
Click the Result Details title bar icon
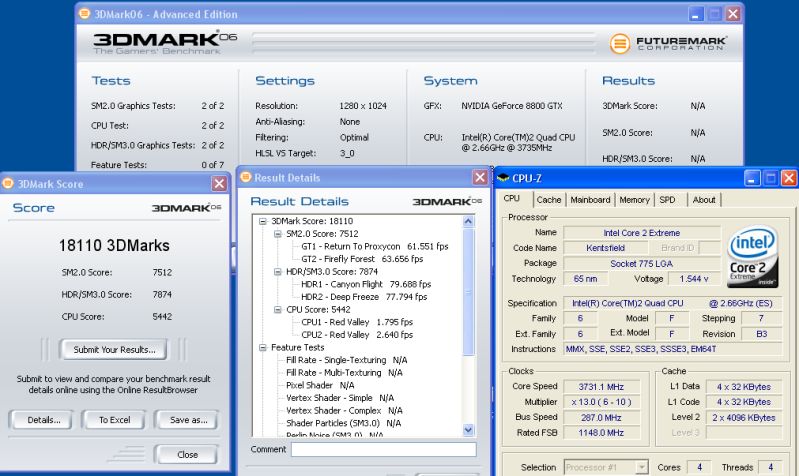[x=246, y=177]
